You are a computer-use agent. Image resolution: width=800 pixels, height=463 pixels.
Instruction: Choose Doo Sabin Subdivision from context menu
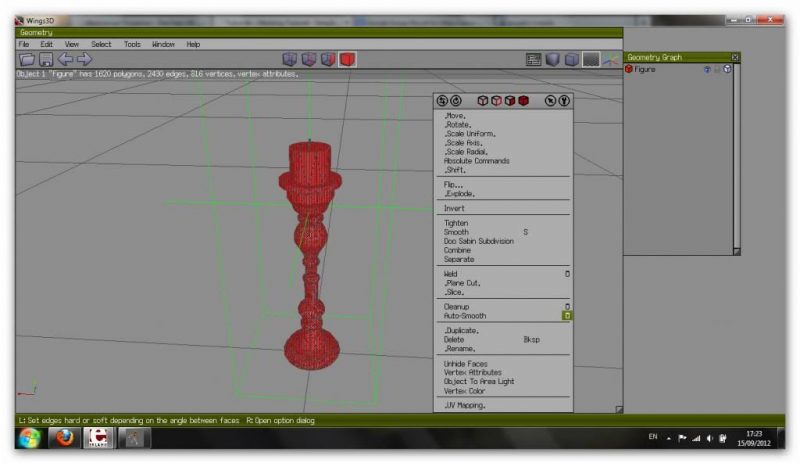coord(478,241)
